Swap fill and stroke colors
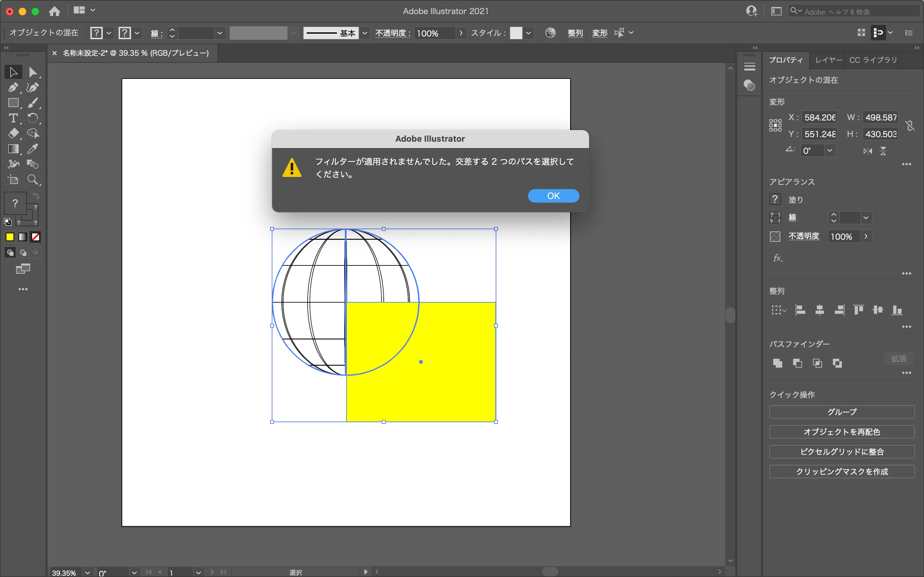The height and width of the screenshot is (577, 924). click(36, 196)
